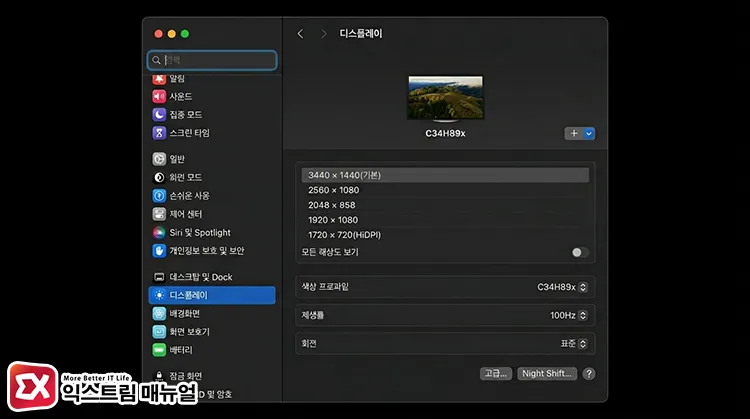This screenshot has height=419, width=750.
Task: Select the 스크린 타임 sidebar label
Action: point(189,133)
